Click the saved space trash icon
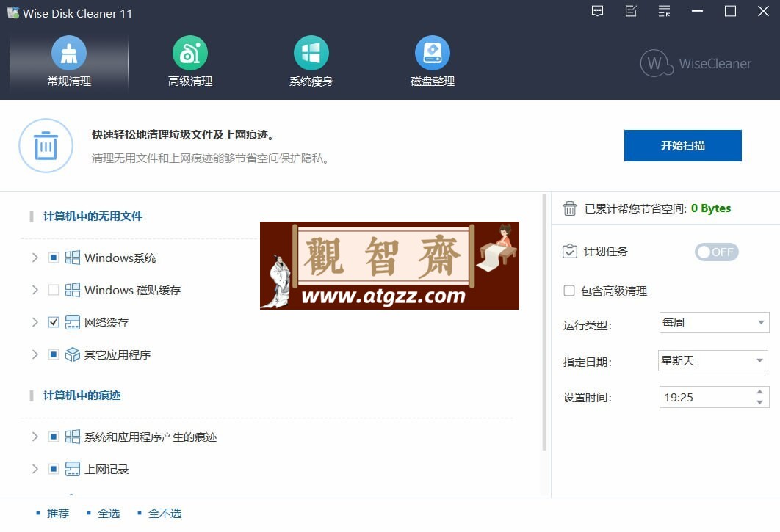The image size is (780, 532). click(570, 208)
